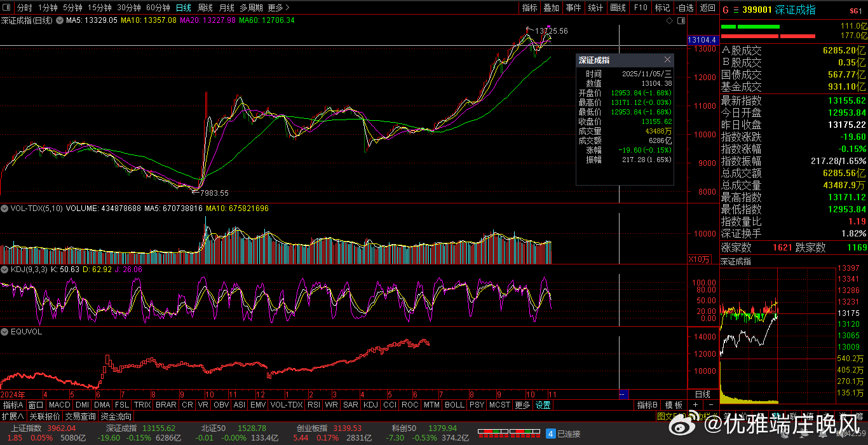Select the BOLL indicator

click(455, 405)
